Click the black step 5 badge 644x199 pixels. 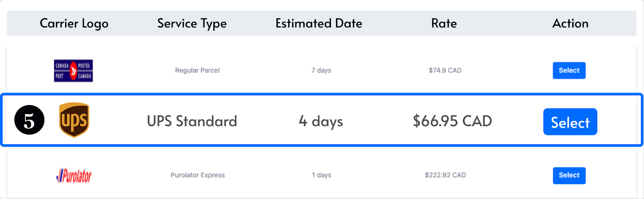[29, 120]
